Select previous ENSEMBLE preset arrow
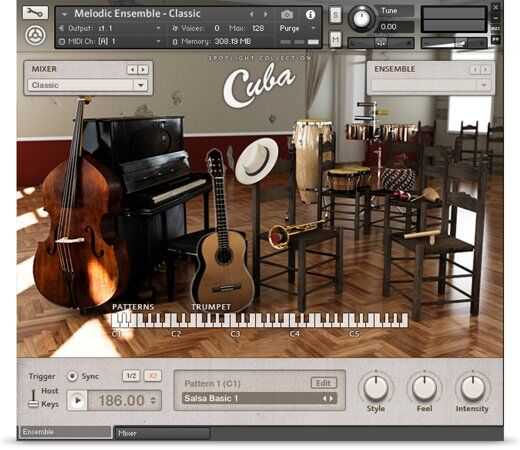This screenshot has width=520, height=450. click(x=475, y=69)
